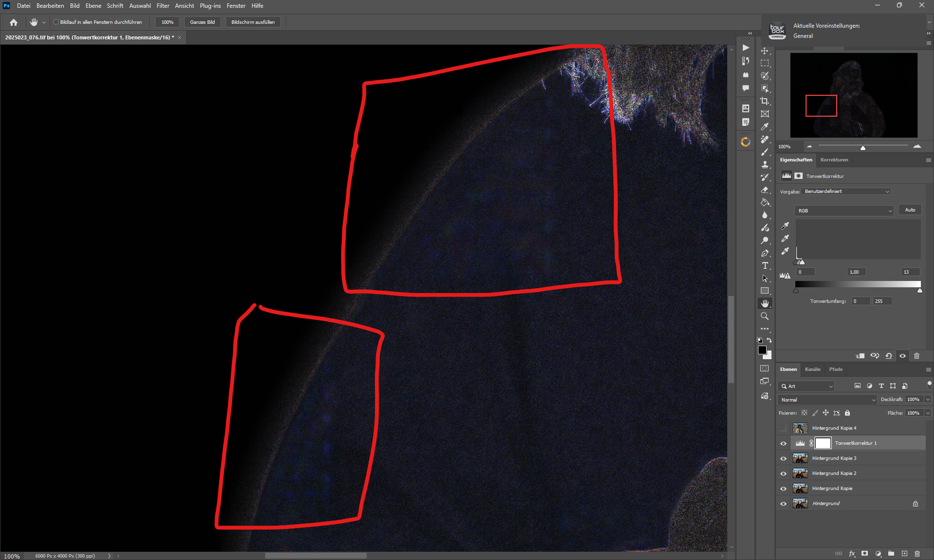This screenshot has width=934, height=560.
Task: Switch to the Kanäle tab
Action: [x=812, y=369]
